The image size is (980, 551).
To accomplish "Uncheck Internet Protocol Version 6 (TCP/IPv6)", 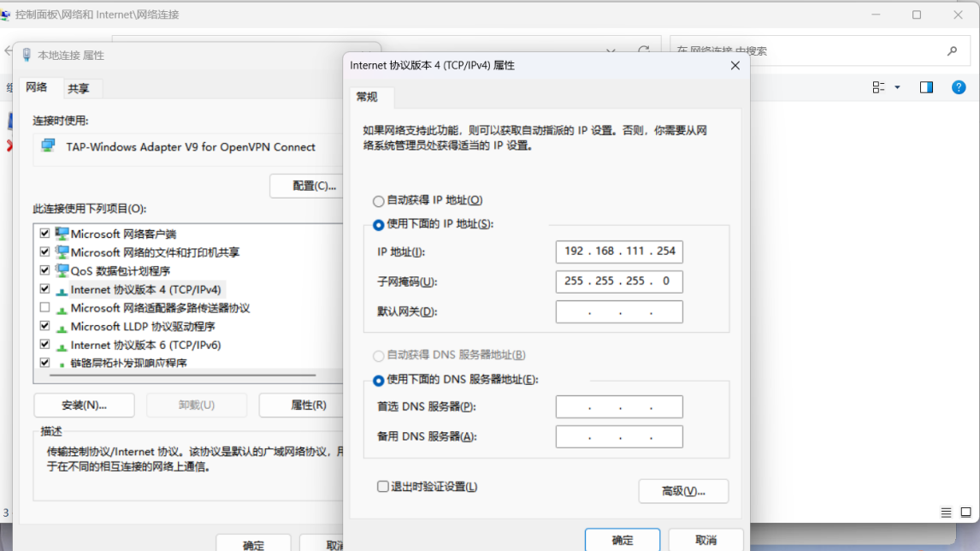I will click(45, 345).
